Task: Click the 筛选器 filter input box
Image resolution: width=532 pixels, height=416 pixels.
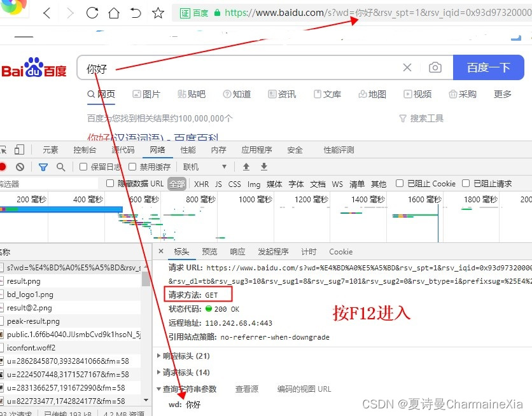Action: pyautogui.click(x=49, y=184)
